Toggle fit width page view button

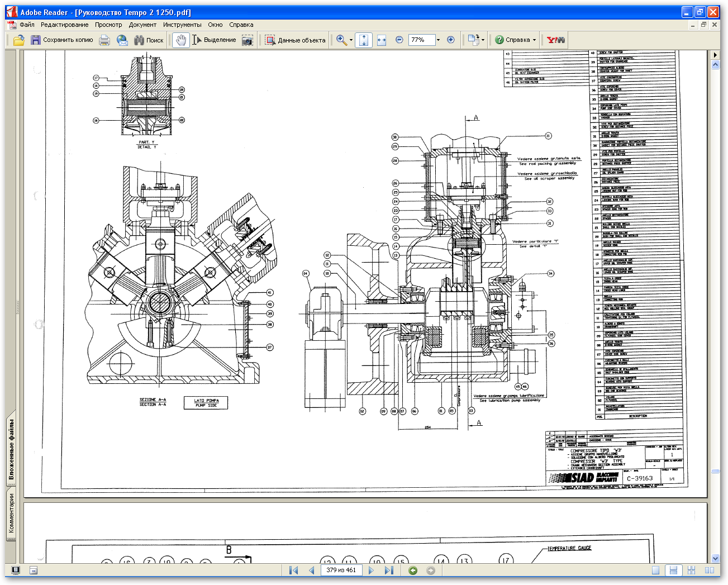point(382,40)
